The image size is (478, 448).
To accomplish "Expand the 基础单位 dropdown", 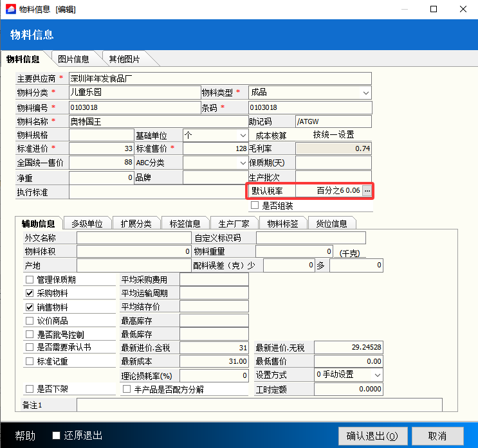I will [x=243, y=135].
